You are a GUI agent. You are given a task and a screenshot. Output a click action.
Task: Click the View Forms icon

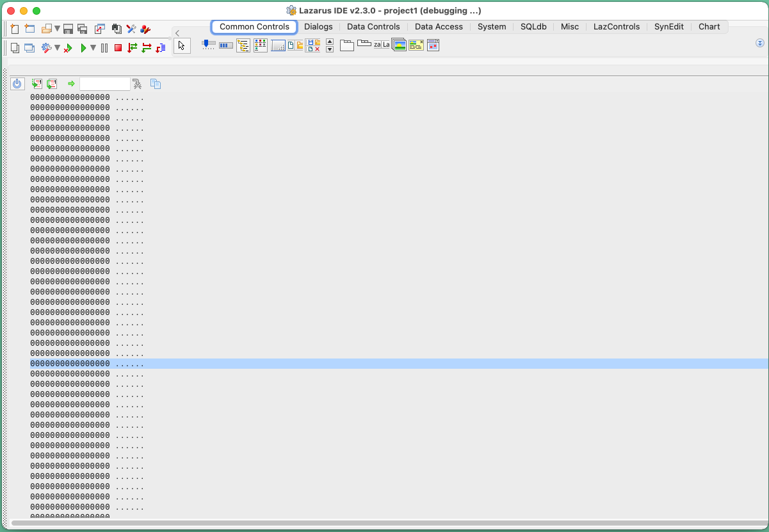click(x=29, y=47)
